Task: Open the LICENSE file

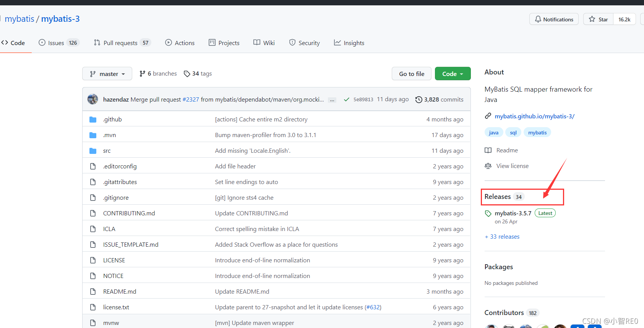Action: click(114, 260)
